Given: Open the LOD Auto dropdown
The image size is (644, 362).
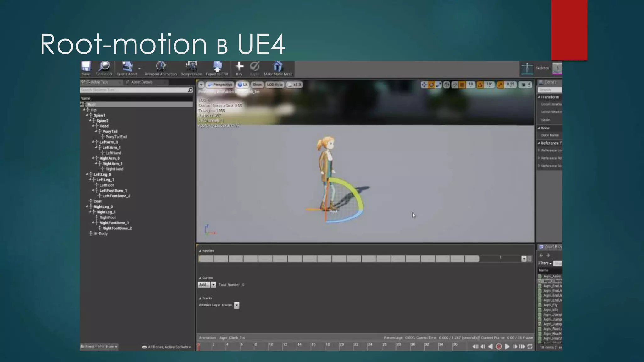Looking at the screenshot, I should coord(275,85).
